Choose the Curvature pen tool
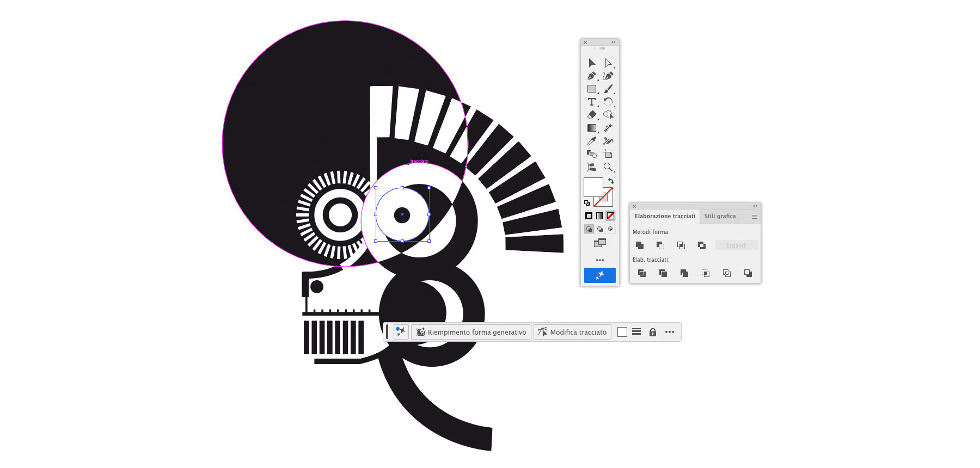This screenshot has height=468, width=980. (x=608, y=76)
